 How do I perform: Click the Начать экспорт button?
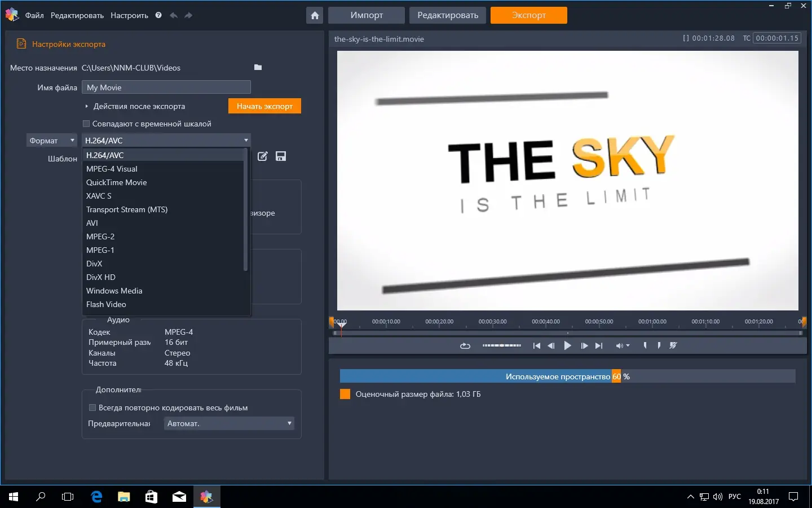[264, 106]
